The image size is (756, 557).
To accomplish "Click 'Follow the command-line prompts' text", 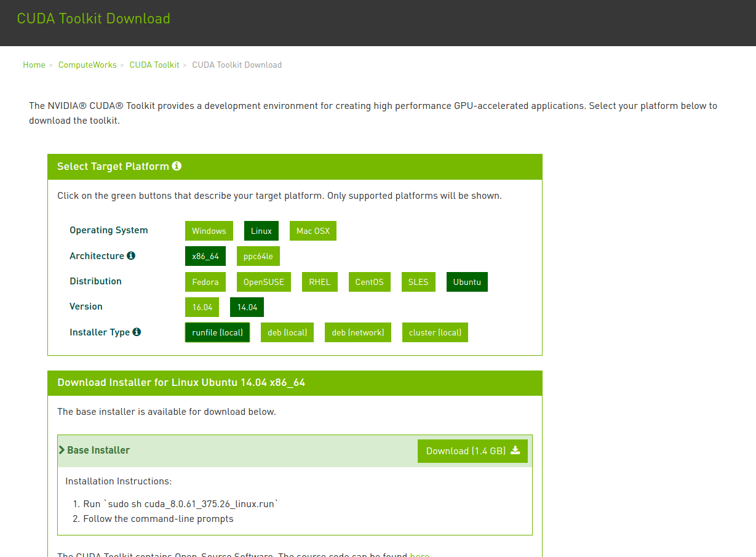I will pos(159,519).
